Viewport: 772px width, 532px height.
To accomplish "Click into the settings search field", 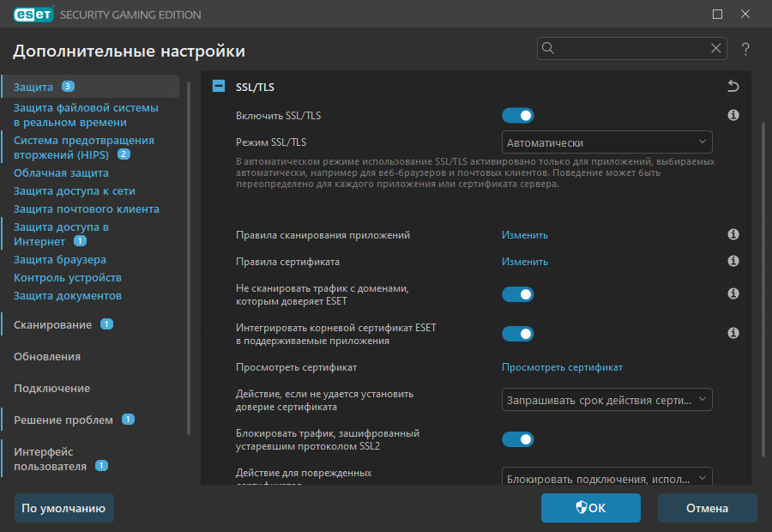I will [x=632, y=48].
